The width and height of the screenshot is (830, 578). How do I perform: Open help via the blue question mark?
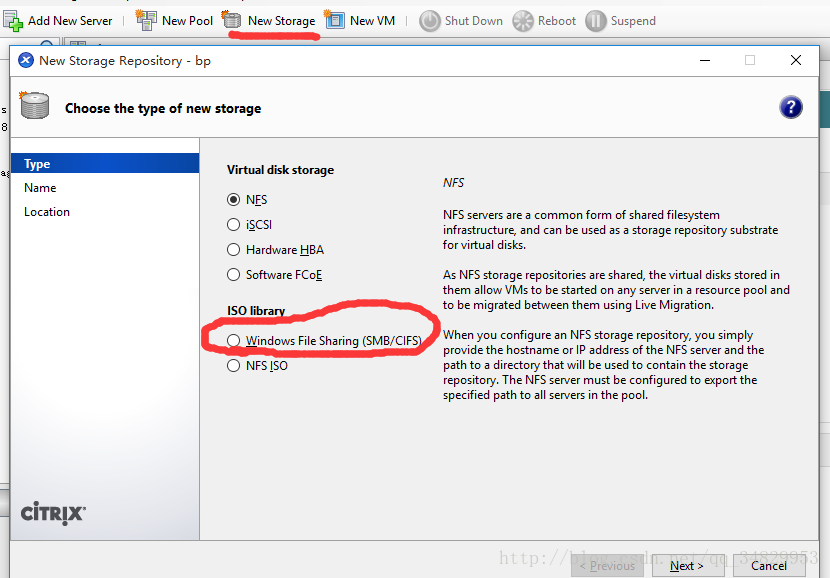click(x=790, y=107)
